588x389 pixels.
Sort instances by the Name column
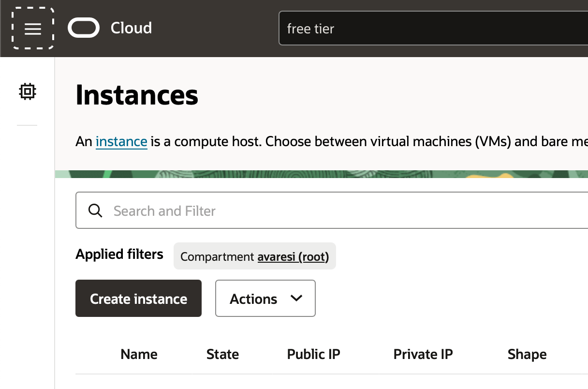tap(139, 354)
